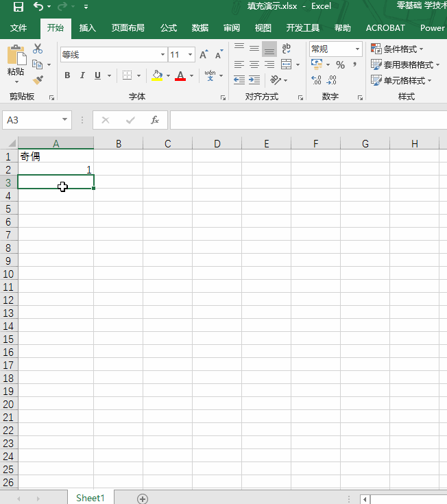The height and width of the screenshot is (504, 447).
Task: Switch to the 开发工具 tab
Action: pyautogui.click(x=303, y=28)
